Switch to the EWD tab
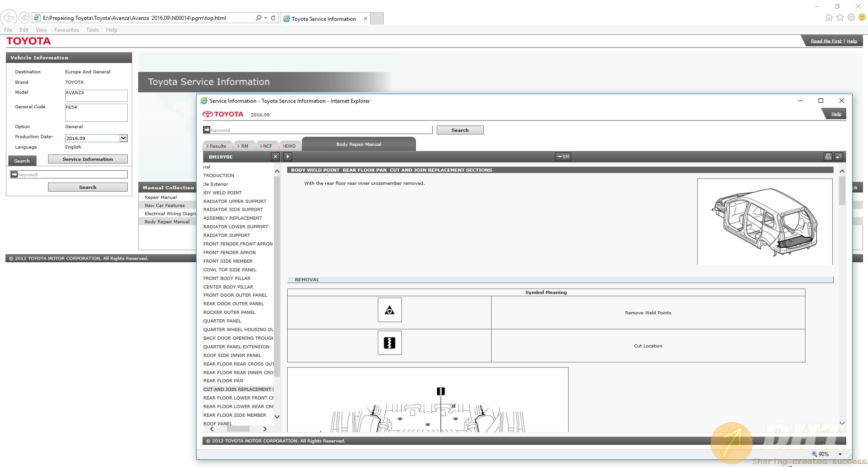The image size is (868, 467). pyautogui.click(x=289, y=146)
